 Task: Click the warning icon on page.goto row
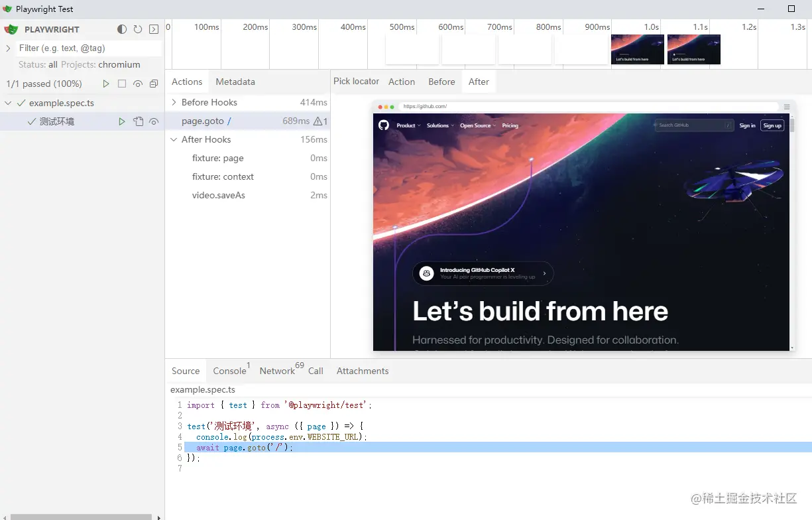318,121
